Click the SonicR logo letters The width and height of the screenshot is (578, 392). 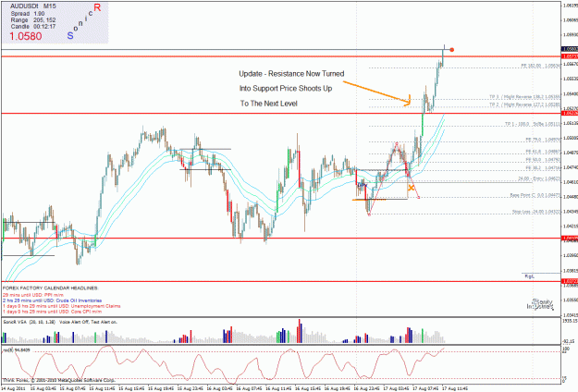click(x=84, y=21)
